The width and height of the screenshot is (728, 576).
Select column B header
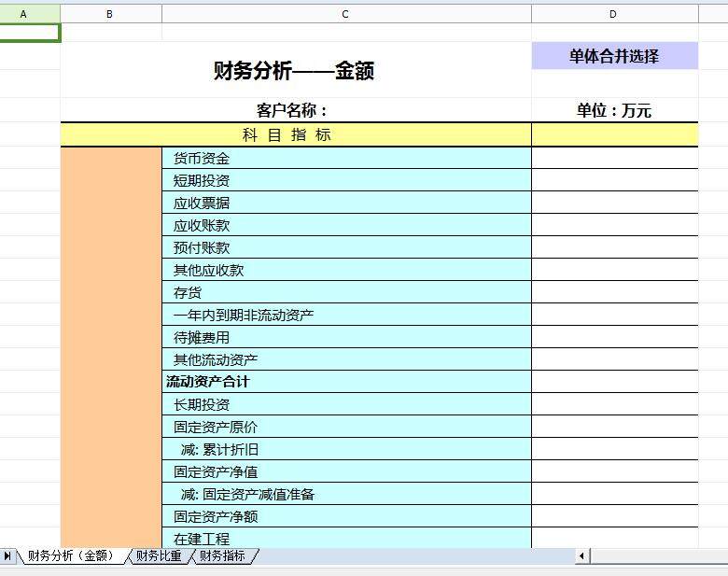110,14
